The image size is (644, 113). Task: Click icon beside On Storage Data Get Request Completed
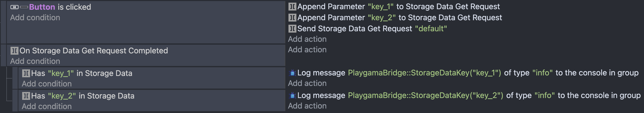point(14,51)
